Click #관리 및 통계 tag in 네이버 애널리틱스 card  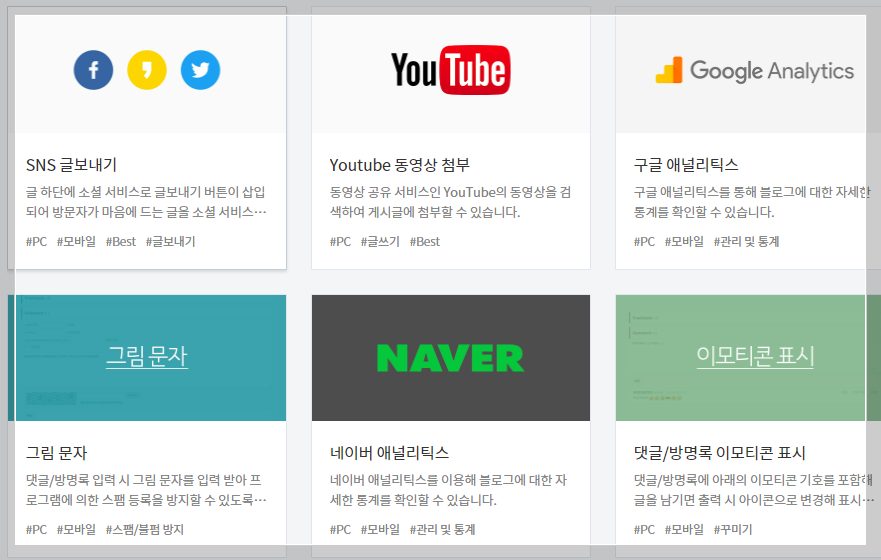pos(442,529)
